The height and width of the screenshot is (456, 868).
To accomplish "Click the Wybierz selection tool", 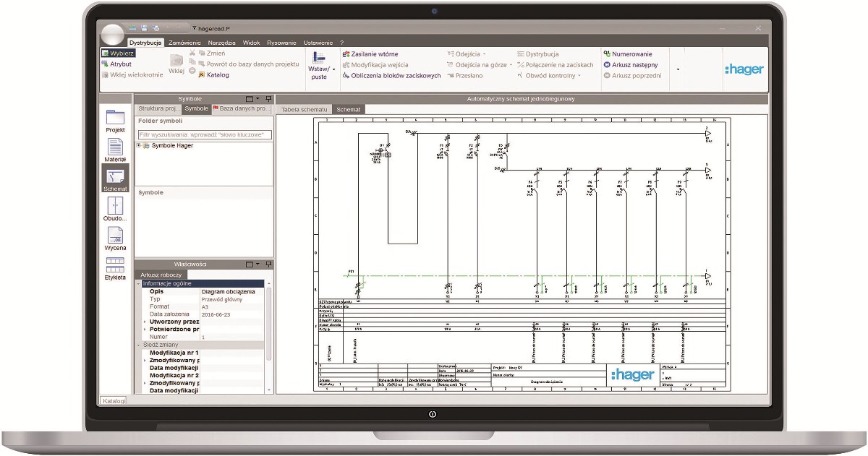I will (119, 53).
